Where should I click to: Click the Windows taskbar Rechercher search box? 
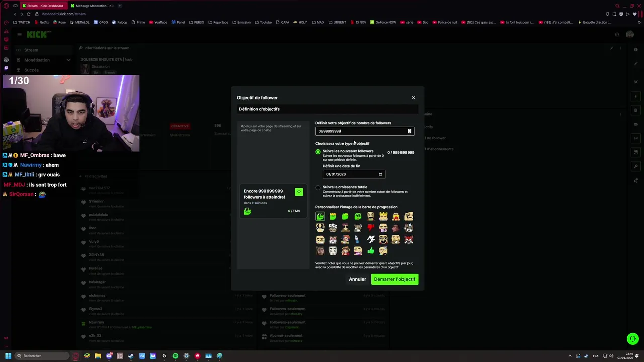pyautogui.click(x=41, y=356)
